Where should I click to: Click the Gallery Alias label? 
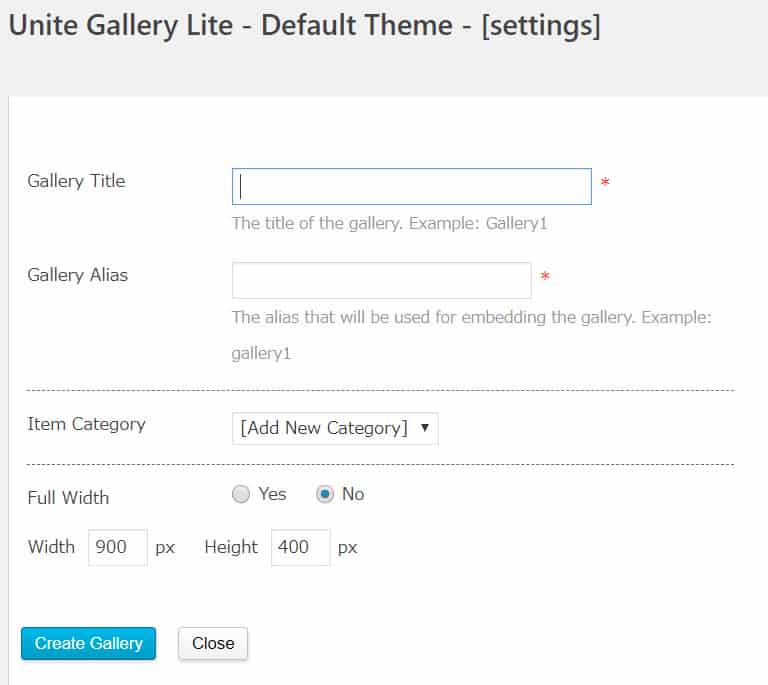[x=77, y=275]
